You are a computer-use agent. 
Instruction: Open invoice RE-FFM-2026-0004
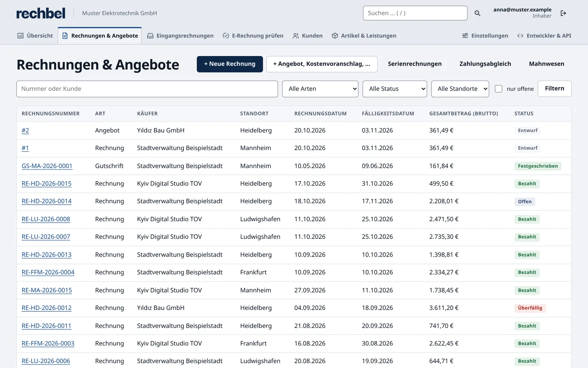(48, 272)
